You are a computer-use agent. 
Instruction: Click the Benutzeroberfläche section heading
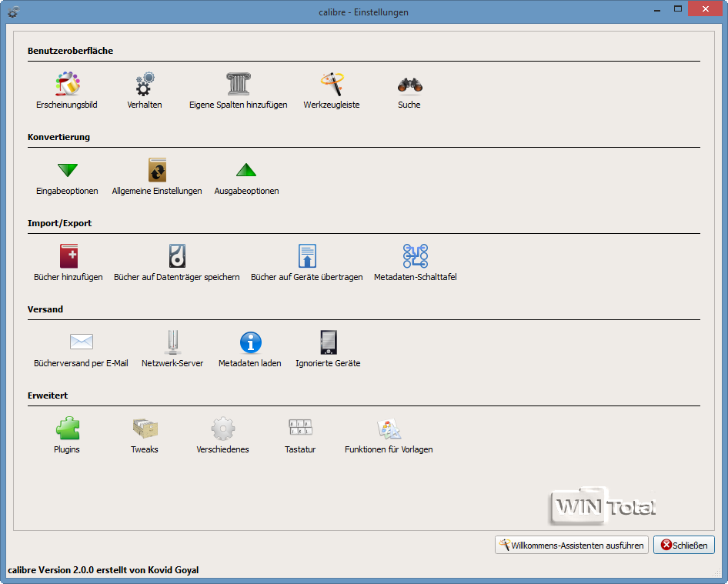coord(70,51)
